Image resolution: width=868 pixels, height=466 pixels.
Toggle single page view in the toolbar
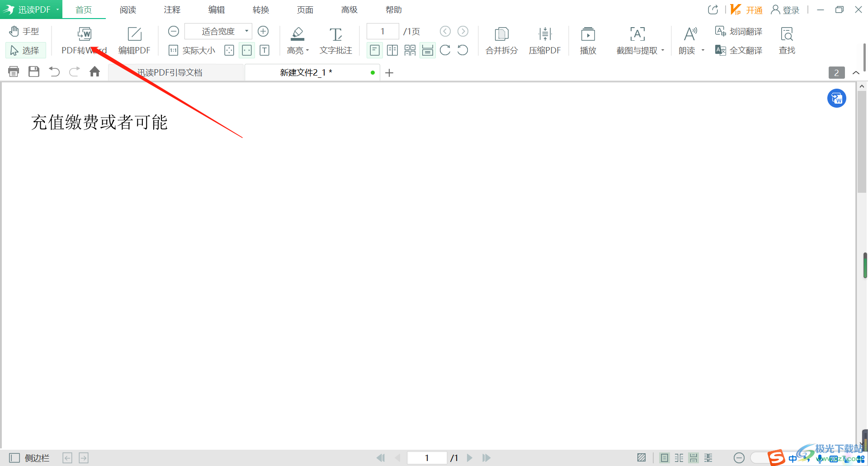(x=375, y=50)
